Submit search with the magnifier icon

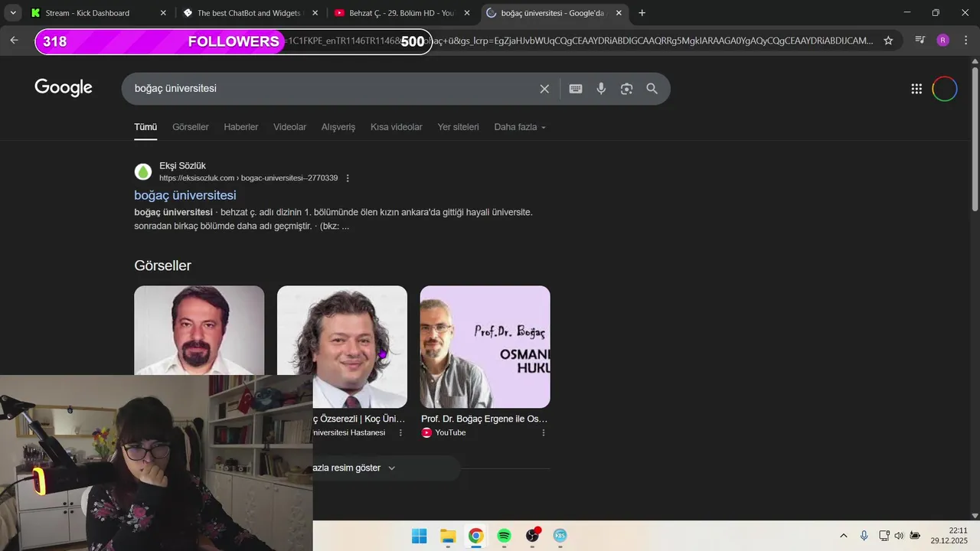(x=652, y=89)
